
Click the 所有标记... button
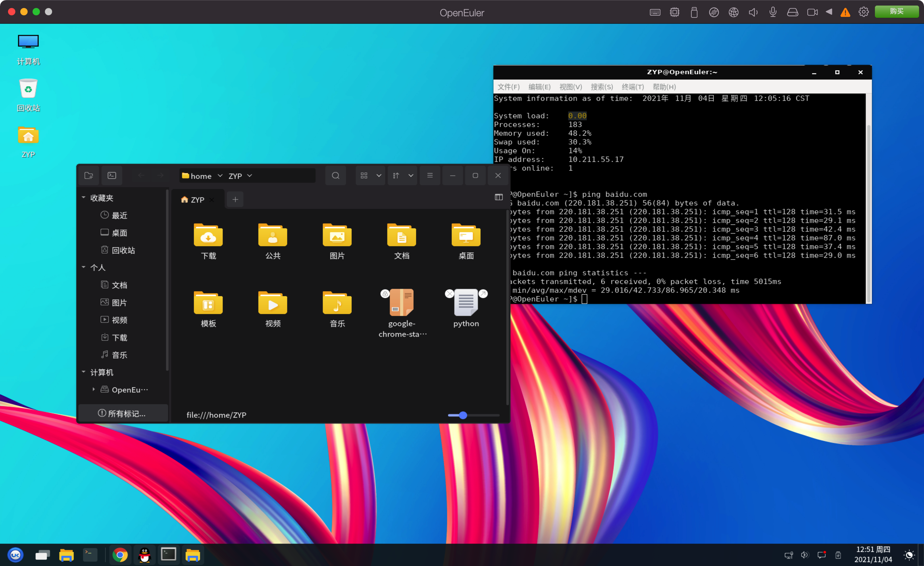(x=122, y=413)
